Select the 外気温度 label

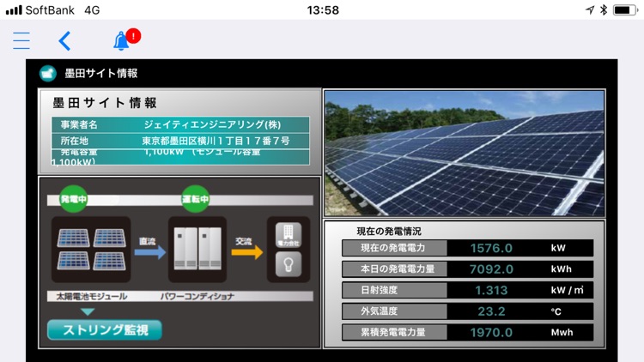379,311
